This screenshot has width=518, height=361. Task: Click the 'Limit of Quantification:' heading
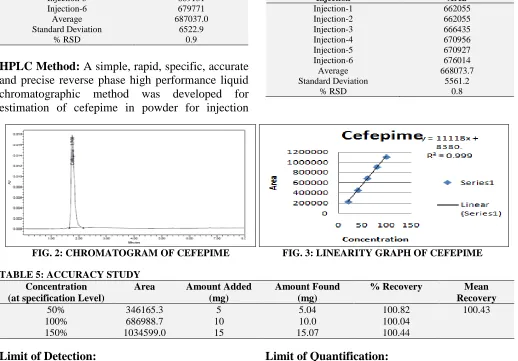327,356
